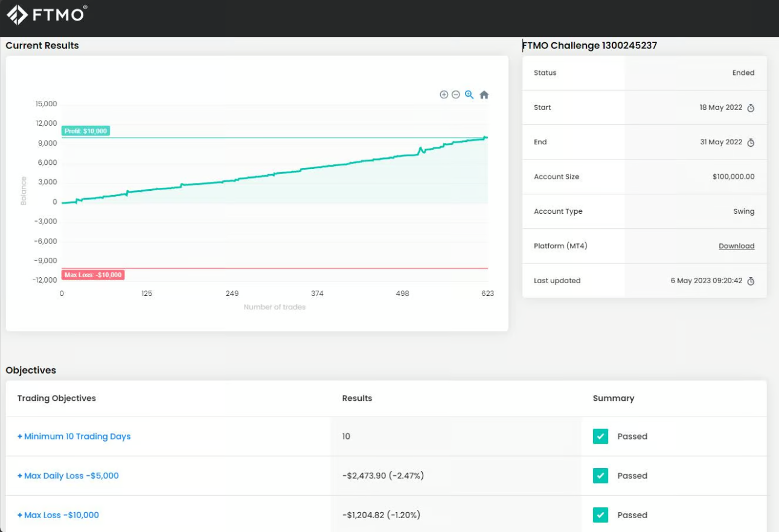Click the 15,000 tick on balance axis
This screenshot has width=779, height=532.
(46, 104)
